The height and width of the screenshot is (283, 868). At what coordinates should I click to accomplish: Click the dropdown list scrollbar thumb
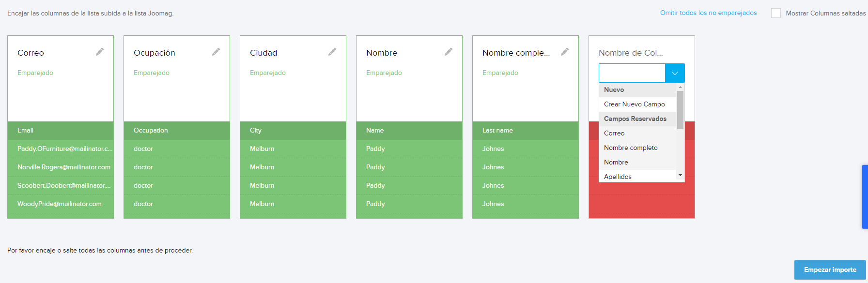tap(680, 110)
